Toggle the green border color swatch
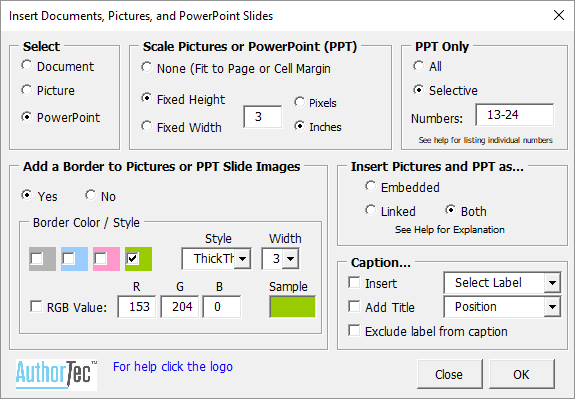Viewport: 575px width, 399px height. 132,259
